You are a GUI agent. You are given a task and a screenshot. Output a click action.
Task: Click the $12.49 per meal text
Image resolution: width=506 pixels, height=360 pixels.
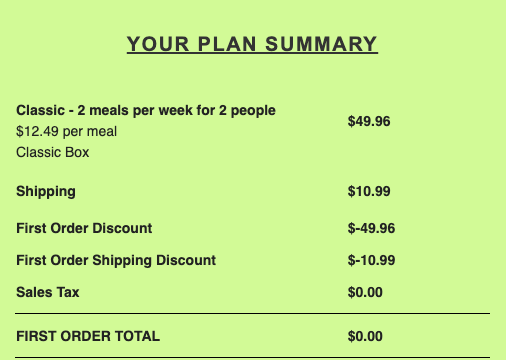coord(66,131)
